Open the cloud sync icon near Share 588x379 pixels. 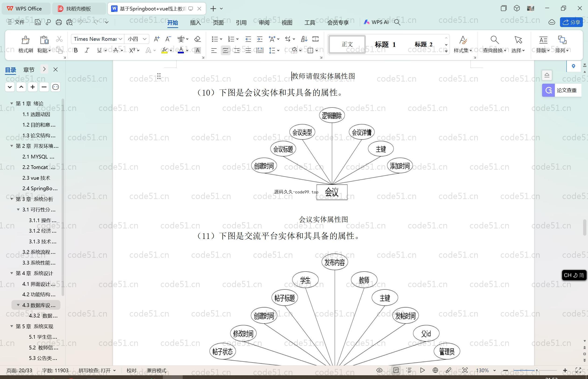pyautogui.click(x=552, y=22)
